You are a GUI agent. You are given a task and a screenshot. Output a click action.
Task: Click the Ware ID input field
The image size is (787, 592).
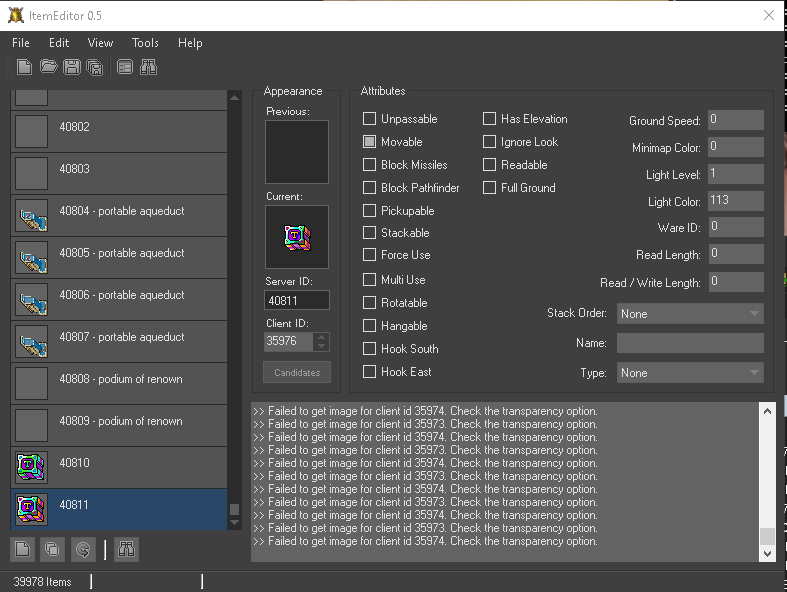pyautogui.click(x=736, y=227)
